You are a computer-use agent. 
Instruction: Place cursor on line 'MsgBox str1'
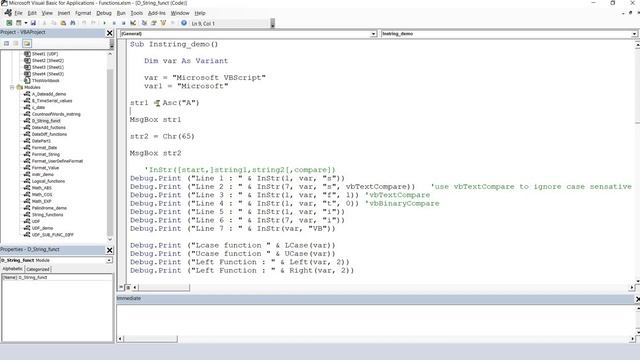coord(156,120)
